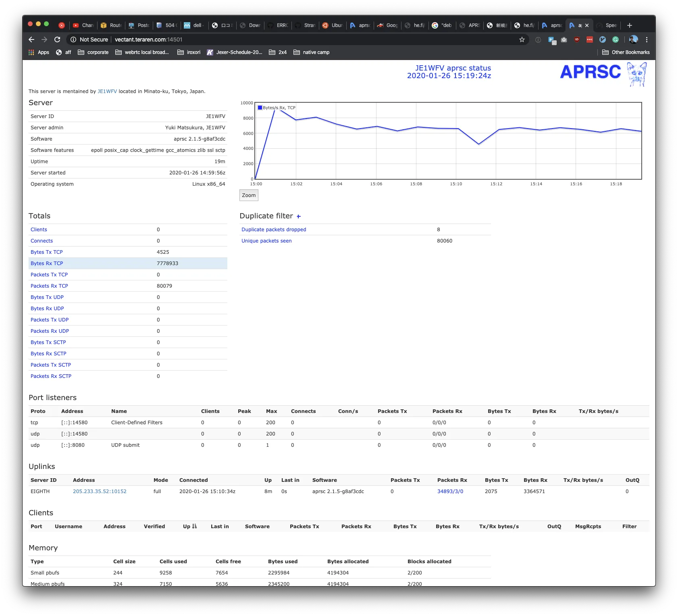Open the corporate bookmarks folder
Screen dimensions: 678x616
click(x=93, y=52)
